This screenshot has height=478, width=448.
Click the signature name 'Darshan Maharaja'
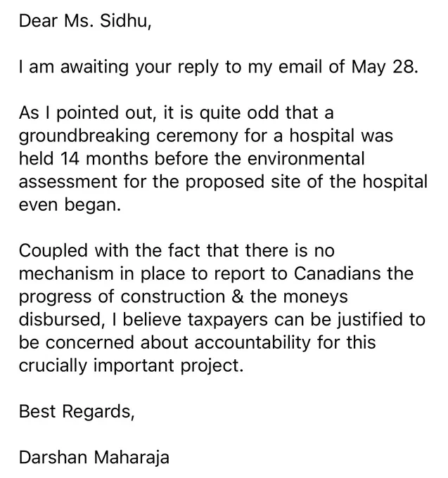(x=94, y=458)
